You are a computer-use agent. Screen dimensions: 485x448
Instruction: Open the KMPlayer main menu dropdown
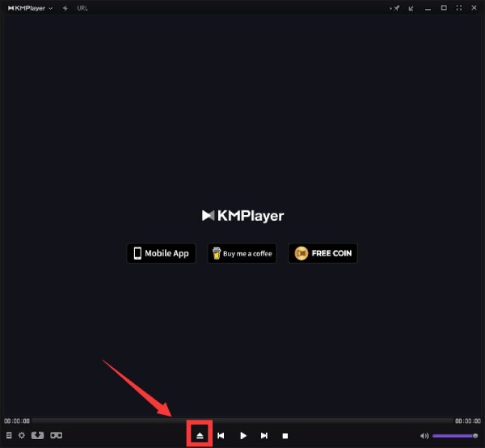(30, 8)
